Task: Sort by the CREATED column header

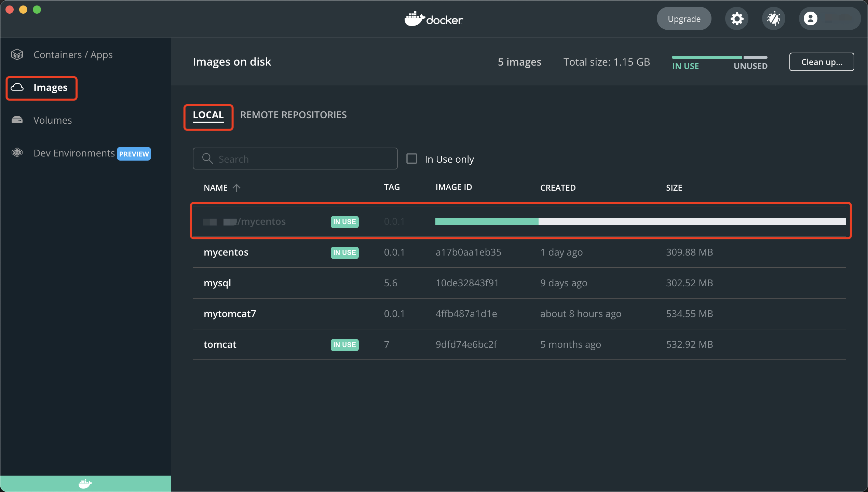Action: pyautogui.click(x=558, y=188)
